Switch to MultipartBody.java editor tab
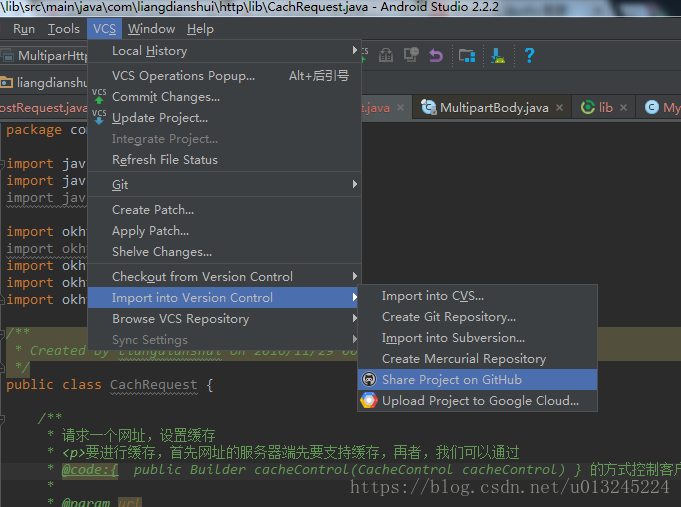 (494, 107)
